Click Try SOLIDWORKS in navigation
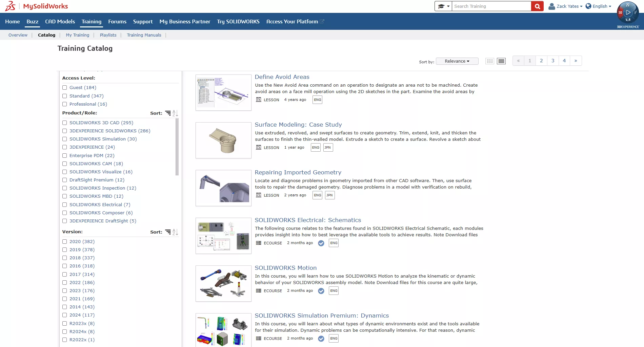The image size is (644, 347). [x=238, y=21]
